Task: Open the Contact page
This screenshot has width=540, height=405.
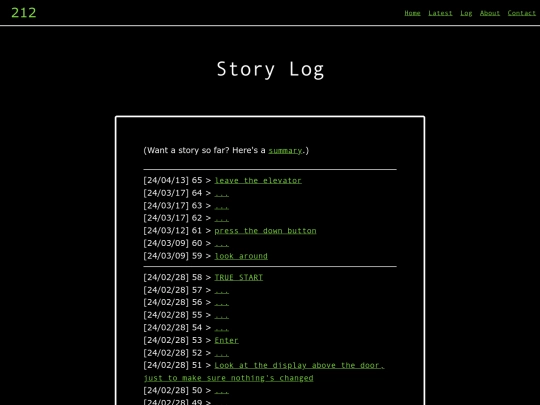Action: point(521,13)
